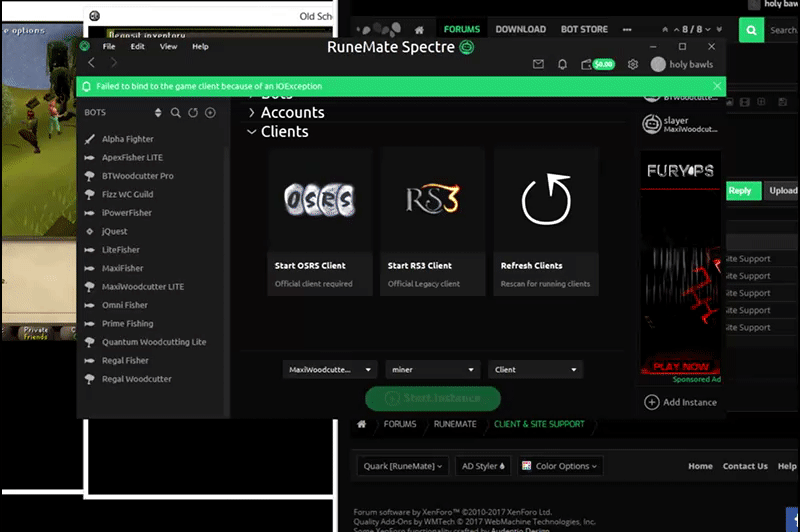Dismiss the IOException notification banner

click(717, 86)
